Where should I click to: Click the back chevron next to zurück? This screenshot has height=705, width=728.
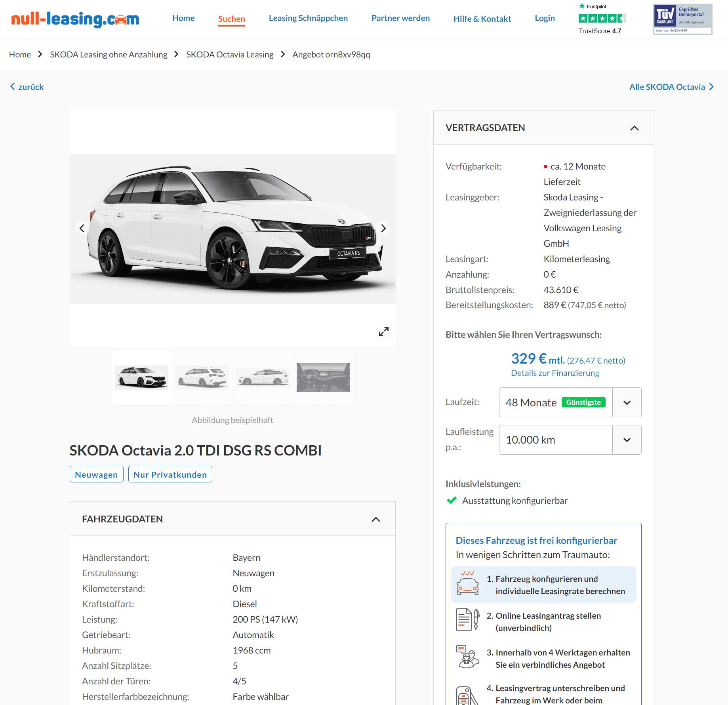point(13,86)
